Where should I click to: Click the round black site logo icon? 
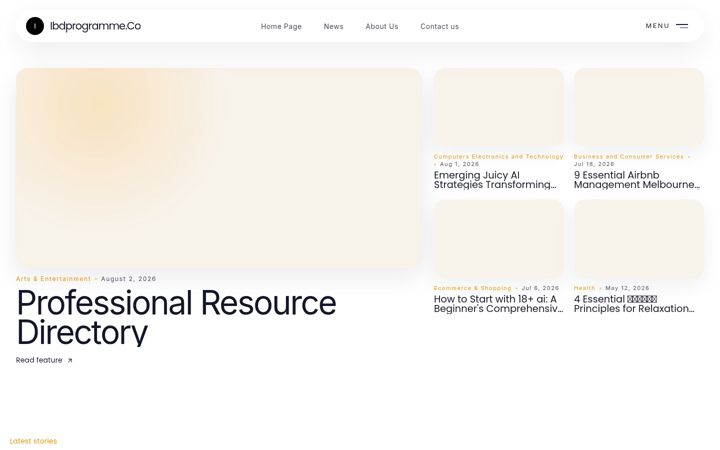[35, 26]
